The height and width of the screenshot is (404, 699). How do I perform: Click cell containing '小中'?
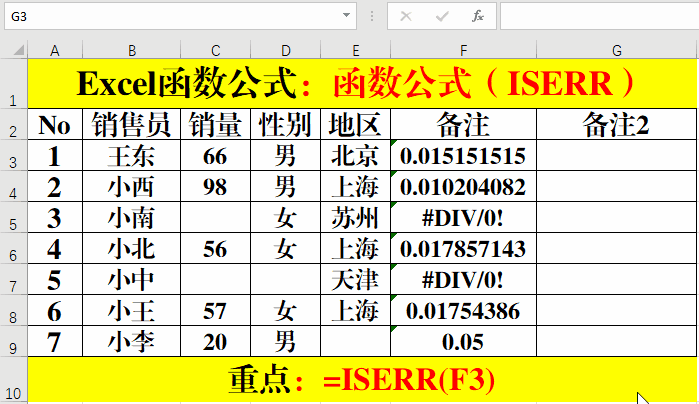pyautogui.click(x=132, y=279)
